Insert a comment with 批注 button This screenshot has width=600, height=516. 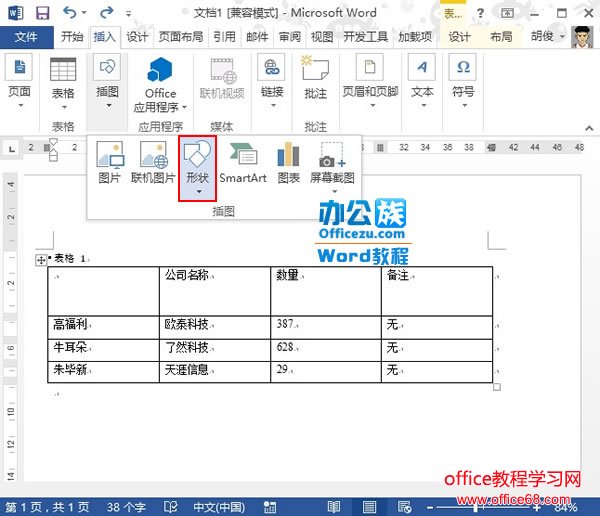coord(315,78)
